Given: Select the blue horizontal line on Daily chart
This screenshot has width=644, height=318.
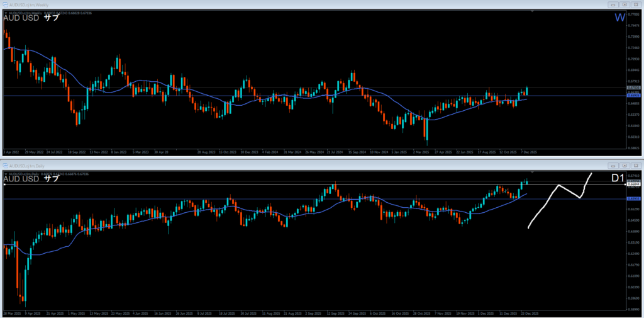Looking at the screenshot, I should 252,199.
